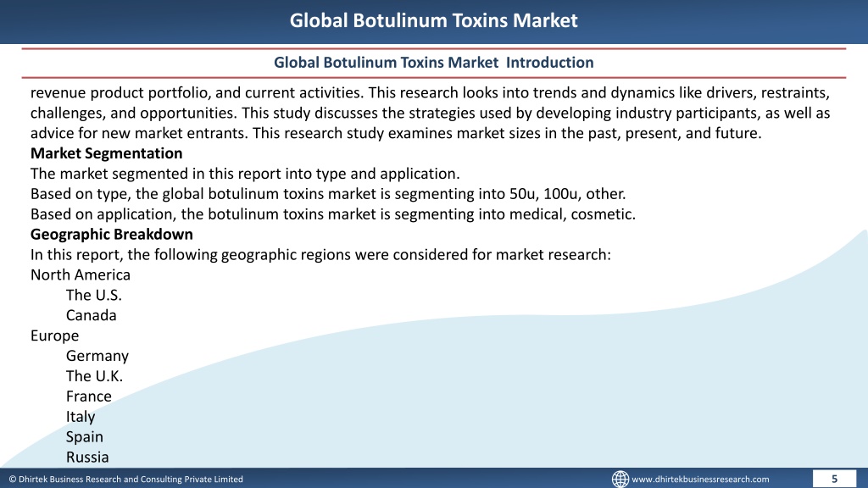Click the globe icon in the footer
Screen dimensions: 868x488
click(620, 480)
